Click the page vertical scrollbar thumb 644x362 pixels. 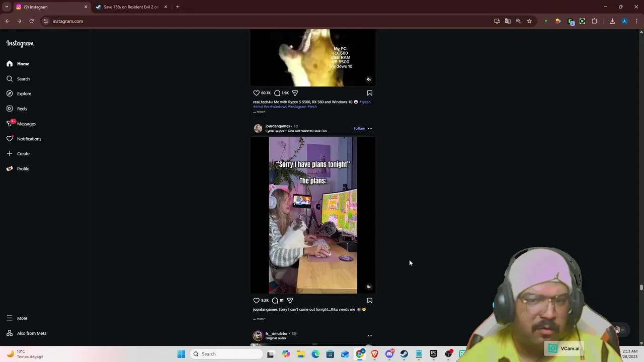tap(641, 288)
